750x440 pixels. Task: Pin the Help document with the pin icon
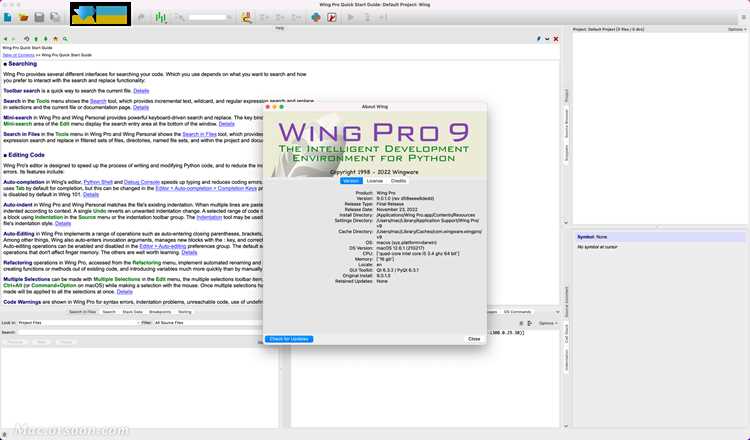point(539,39)
